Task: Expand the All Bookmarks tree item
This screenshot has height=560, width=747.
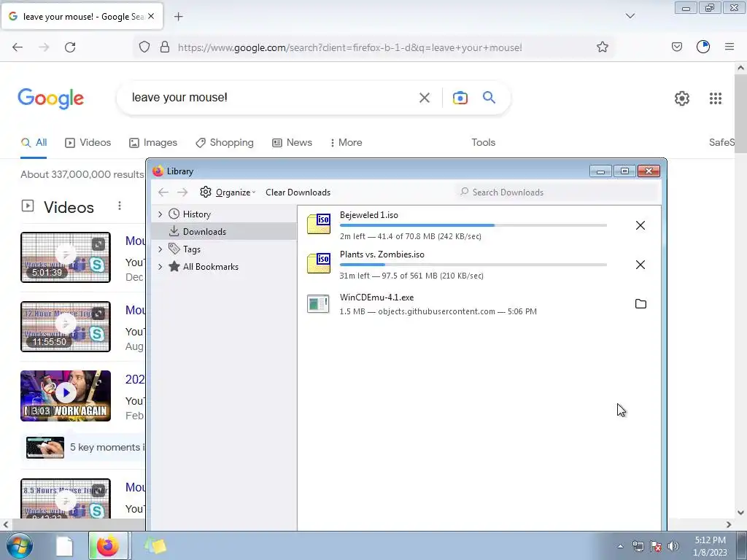Action: click(160, 267)
